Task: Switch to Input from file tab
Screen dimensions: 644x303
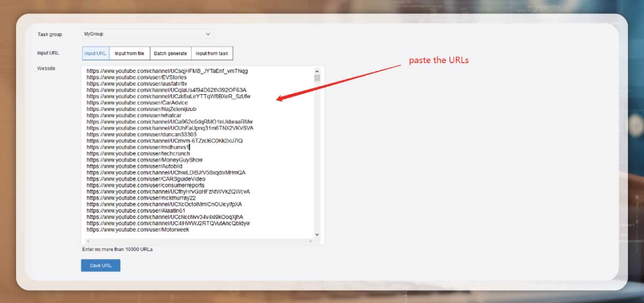Action: click(x=130, y=54)
